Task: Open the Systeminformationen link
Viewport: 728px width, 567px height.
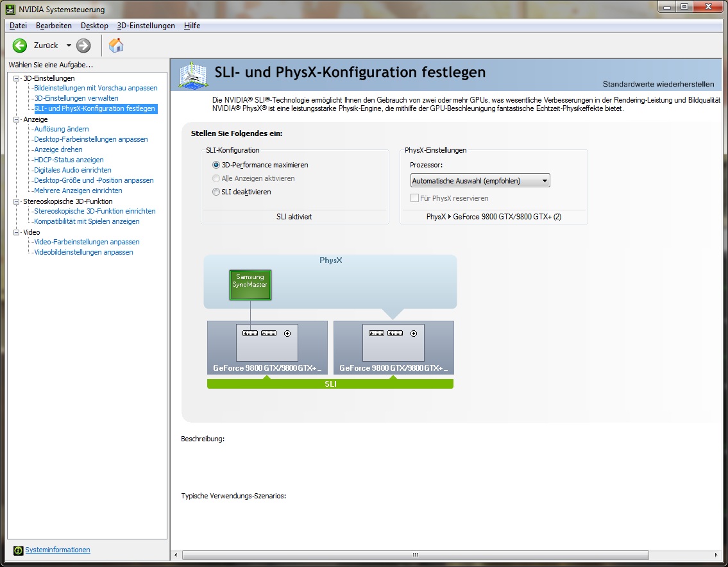Action: [58, 550]
